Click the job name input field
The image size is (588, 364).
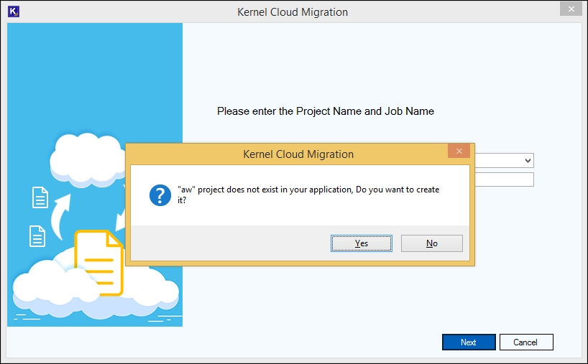click(x=504, y=179)
